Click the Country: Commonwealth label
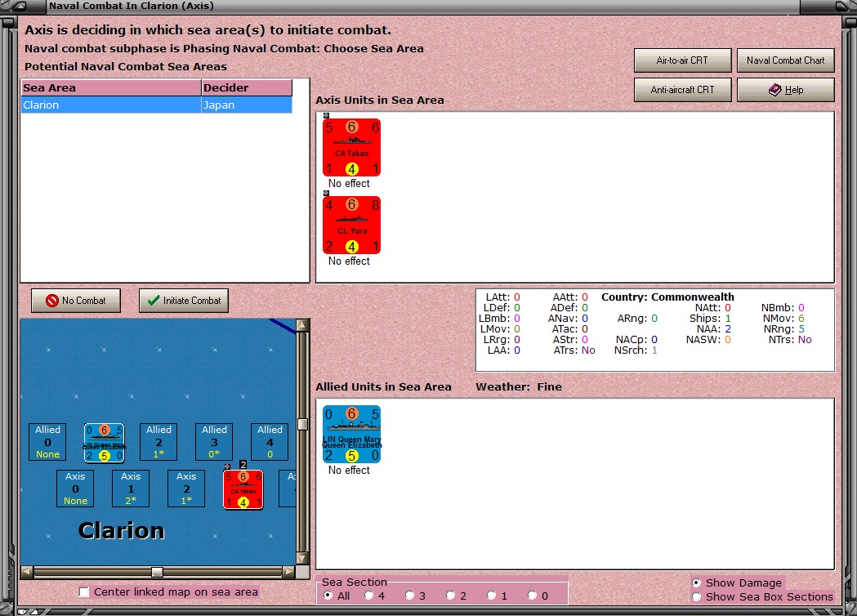The image size is (857, 616). [667, 297]
